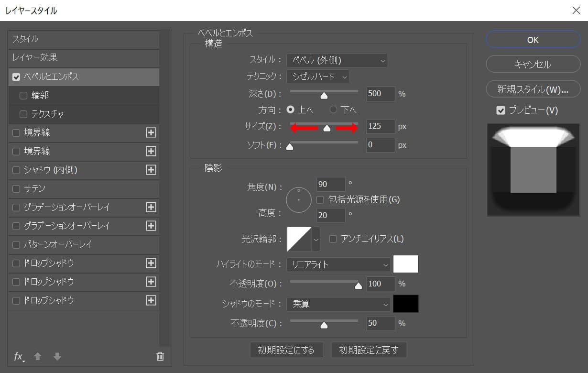The height and width of the screenshot is (373, 588).
Task: Click plus icon on the second 境界線 row
Action: coord(151,151)
